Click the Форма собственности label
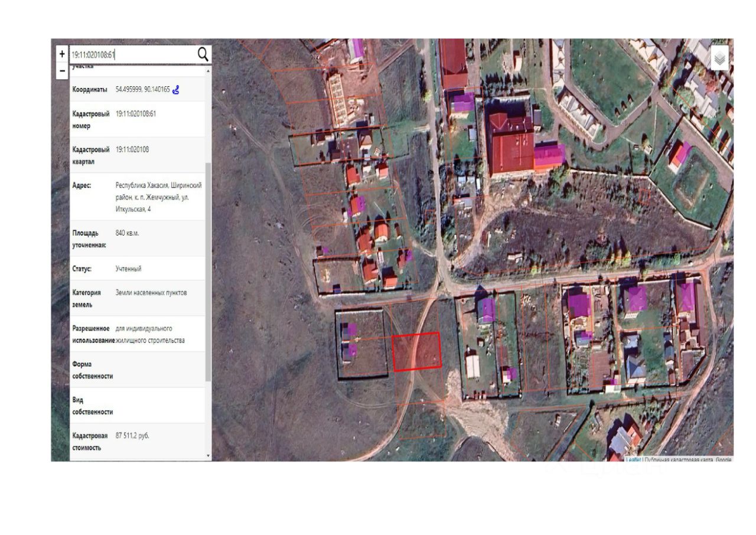 click(93, 370)
